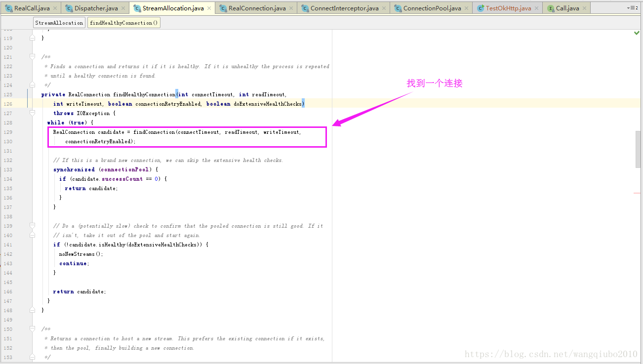Viewport: 643px width, 364px height.
Task: Click 'while (true)' on line 128
Action: [67, 122]
